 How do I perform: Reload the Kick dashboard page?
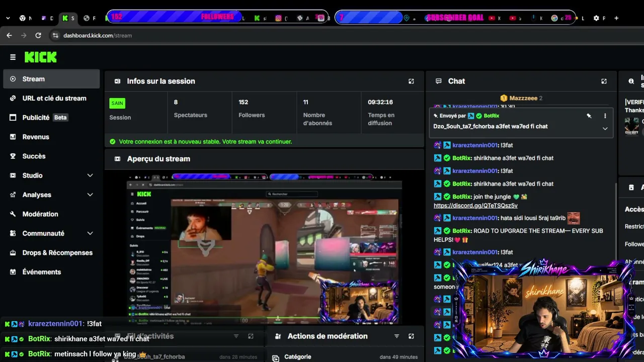[38, 35]
